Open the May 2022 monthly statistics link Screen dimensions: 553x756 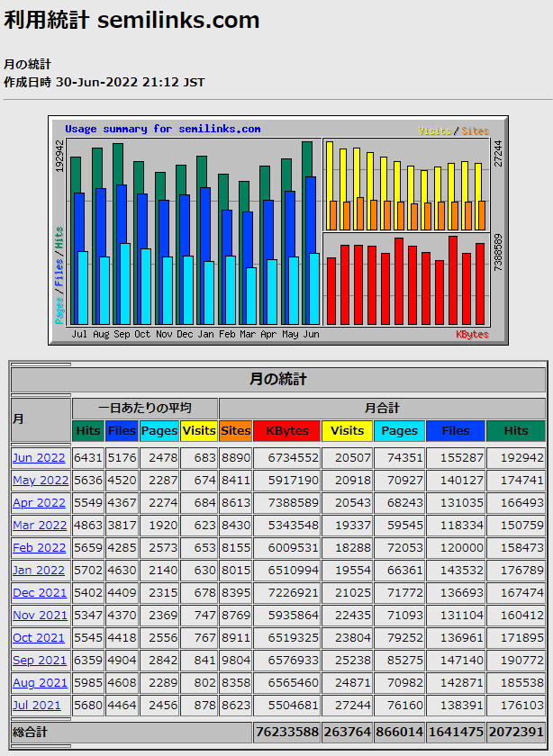coord(41,480)
